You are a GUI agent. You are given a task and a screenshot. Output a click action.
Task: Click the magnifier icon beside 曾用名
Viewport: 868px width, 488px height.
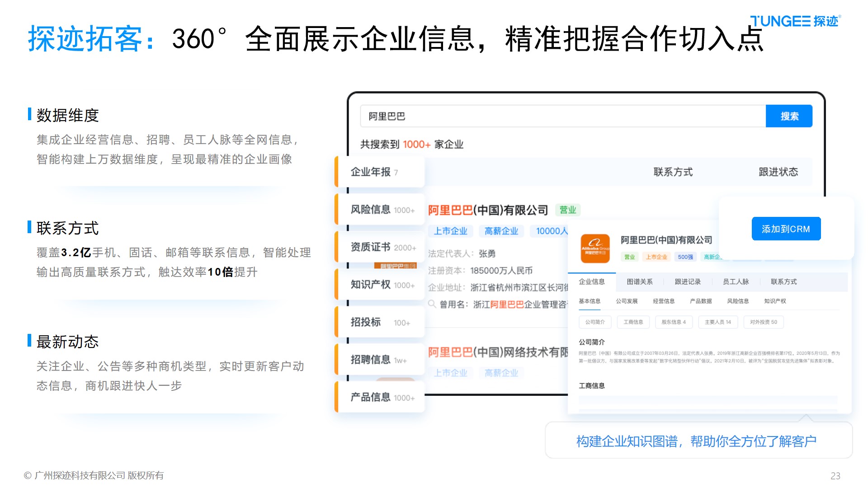click(x=432, y=304)
